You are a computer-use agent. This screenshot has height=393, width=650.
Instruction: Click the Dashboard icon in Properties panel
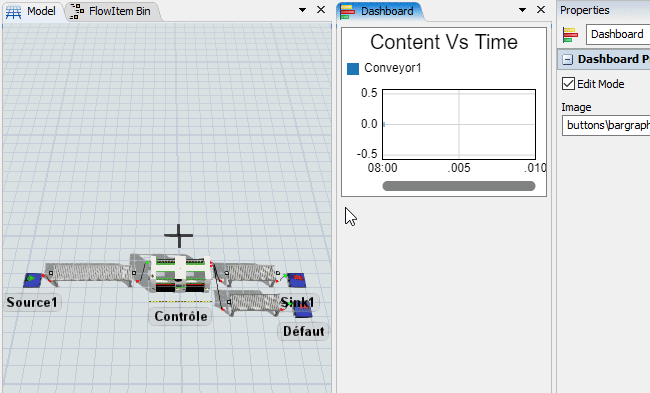coord(570,35)
